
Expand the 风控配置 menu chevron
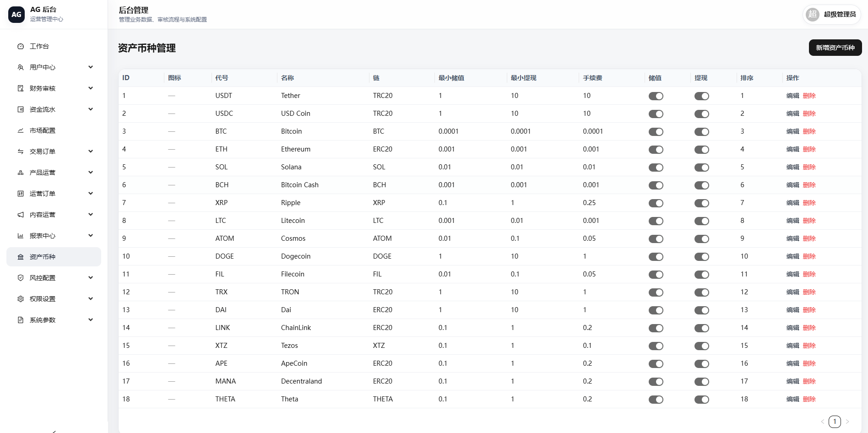(x=91, y=278)
